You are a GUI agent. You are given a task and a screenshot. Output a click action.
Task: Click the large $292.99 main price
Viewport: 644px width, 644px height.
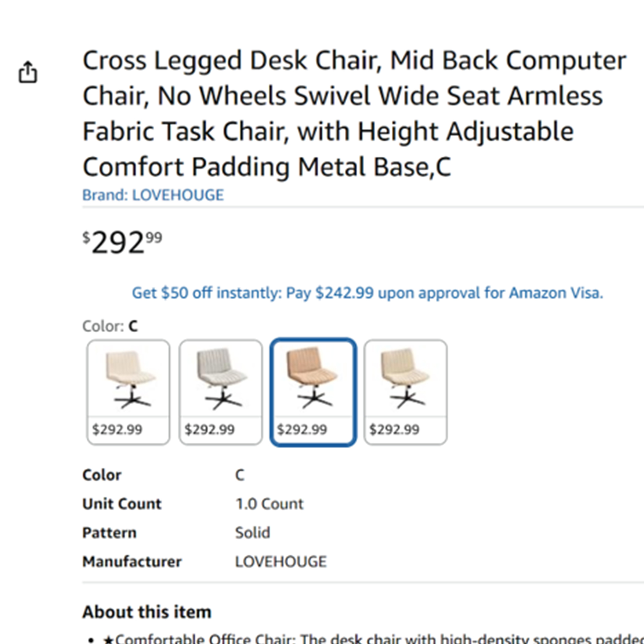tap(122, 243)
